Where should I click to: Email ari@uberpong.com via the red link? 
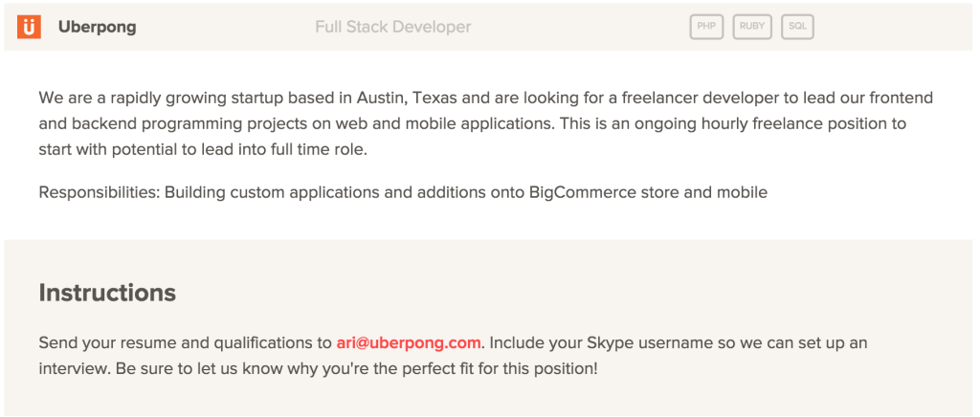409,343
